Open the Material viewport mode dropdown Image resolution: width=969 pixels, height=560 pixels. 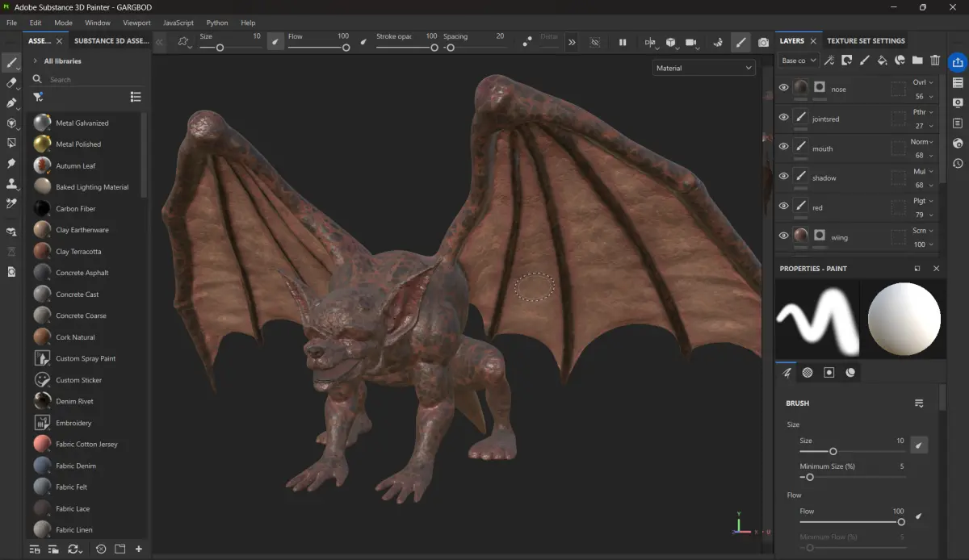(x=703, y=69)
